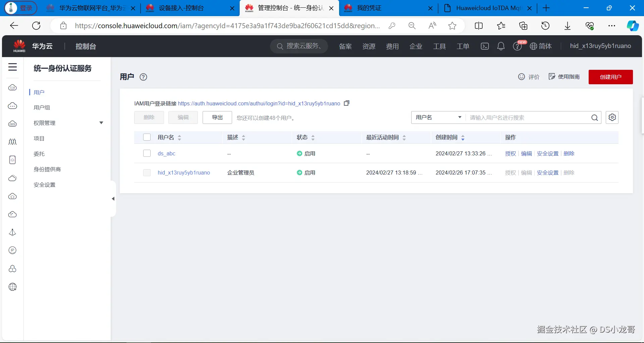Image resolution: width=644 pixels, height=343 pixels.
Task: Open the Copilot sidebar icon
Action: [x=633, y=26]
